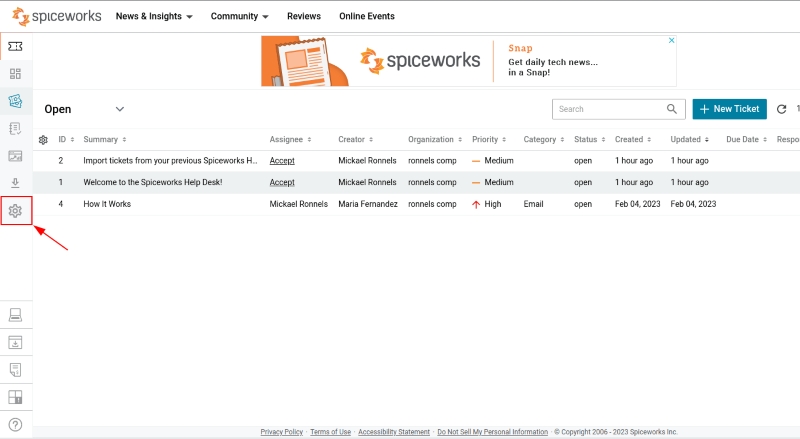The image size is (800, 439).
Task: Open the dashboard grid icon in sidebar
Action: (15, 74)
